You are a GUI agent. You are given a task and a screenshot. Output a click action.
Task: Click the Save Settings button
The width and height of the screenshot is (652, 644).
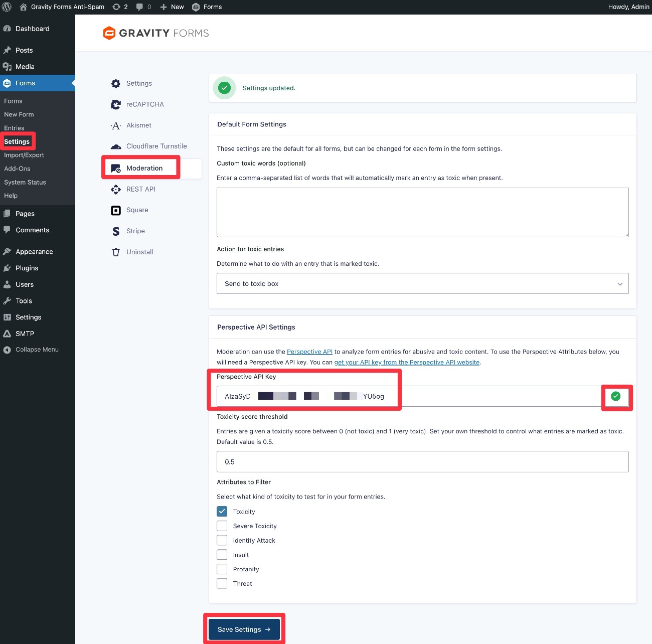pyautogui.click(x=244, y=629)
